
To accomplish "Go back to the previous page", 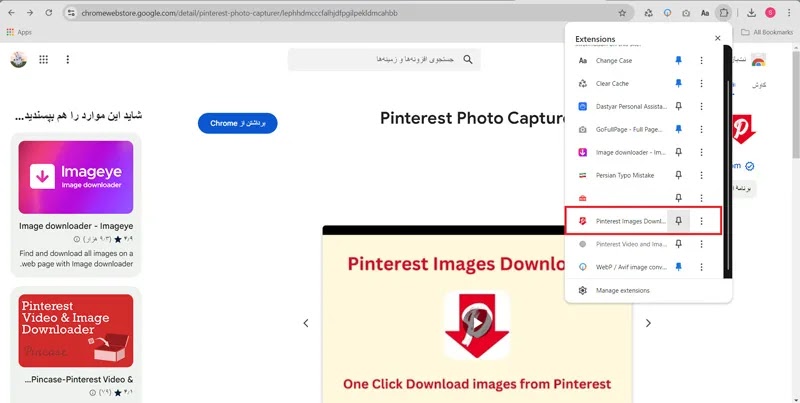I will click(x=12, y=13).
